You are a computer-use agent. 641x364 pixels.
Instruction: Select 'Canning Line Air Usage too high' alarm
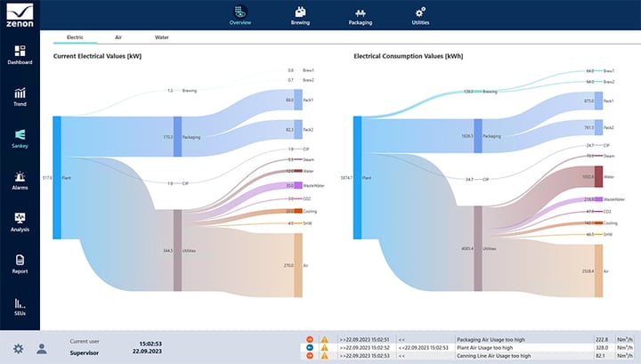click(x=494, y=356)
